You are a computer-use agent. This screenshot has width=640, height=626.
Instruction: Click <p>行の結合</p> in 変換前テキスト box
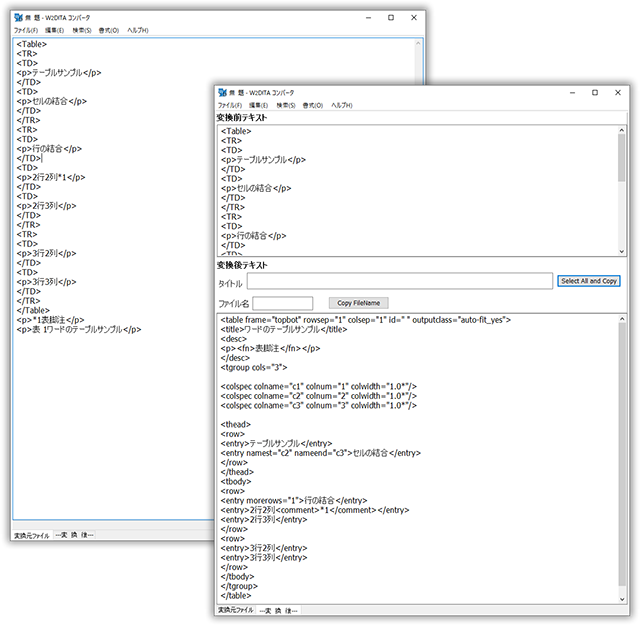click(253, 236)
